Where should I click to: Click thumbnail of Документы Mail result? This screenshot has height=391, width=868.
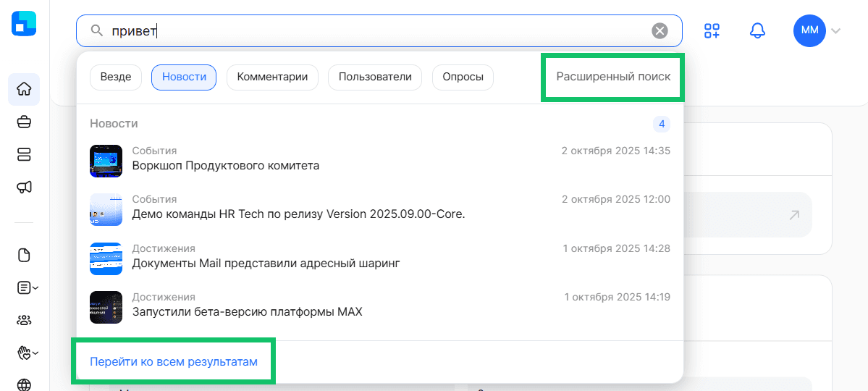coord(106,258)
